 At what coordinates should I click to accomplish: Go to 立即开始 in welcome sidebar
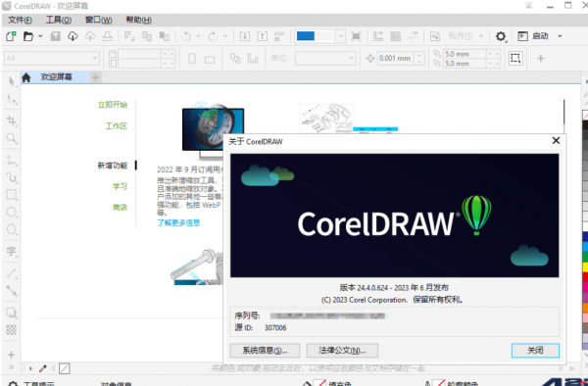tap(113, 105)
